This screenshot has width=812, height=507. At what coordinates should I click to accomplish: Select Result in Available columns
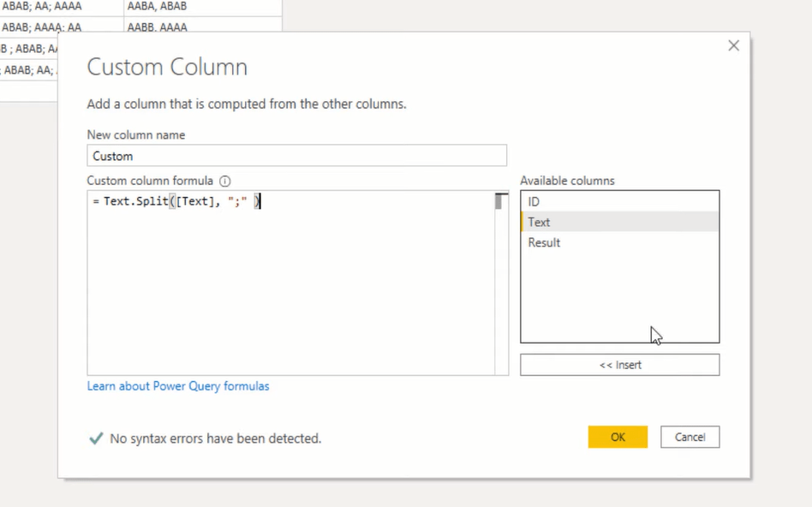[619, 242]
